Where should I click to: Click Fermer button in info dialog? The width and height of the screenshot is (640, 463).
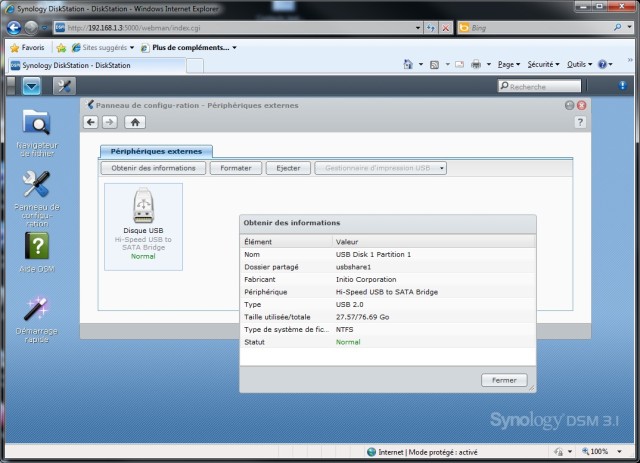504,380
